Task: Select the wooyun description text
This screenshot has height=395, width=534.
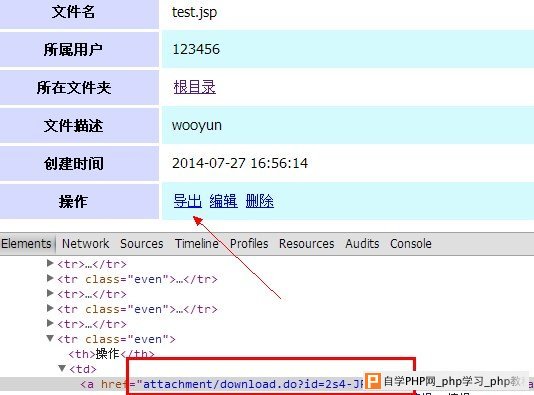Action: [197, 125]
